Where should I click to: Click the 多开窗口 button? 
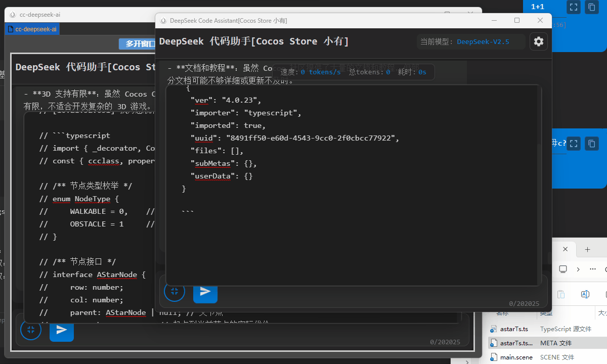pos(137,44)
